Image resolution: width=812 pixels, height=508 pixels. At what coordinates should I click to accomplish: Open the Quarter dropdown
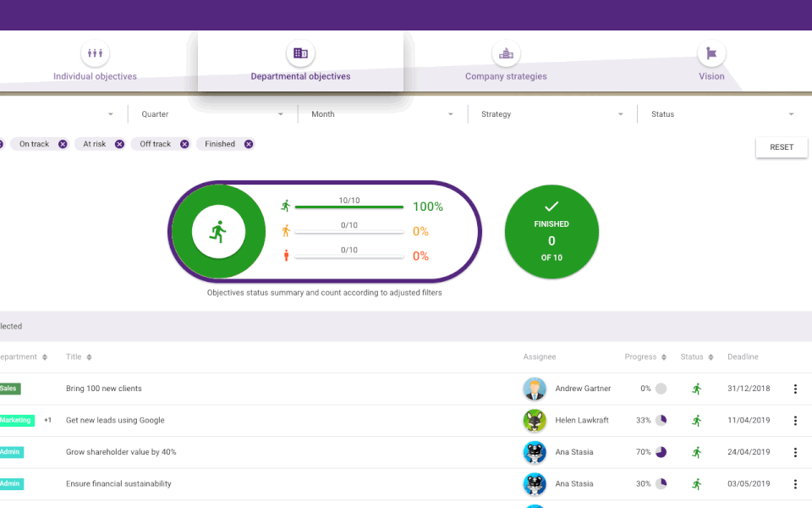point(212,114)
